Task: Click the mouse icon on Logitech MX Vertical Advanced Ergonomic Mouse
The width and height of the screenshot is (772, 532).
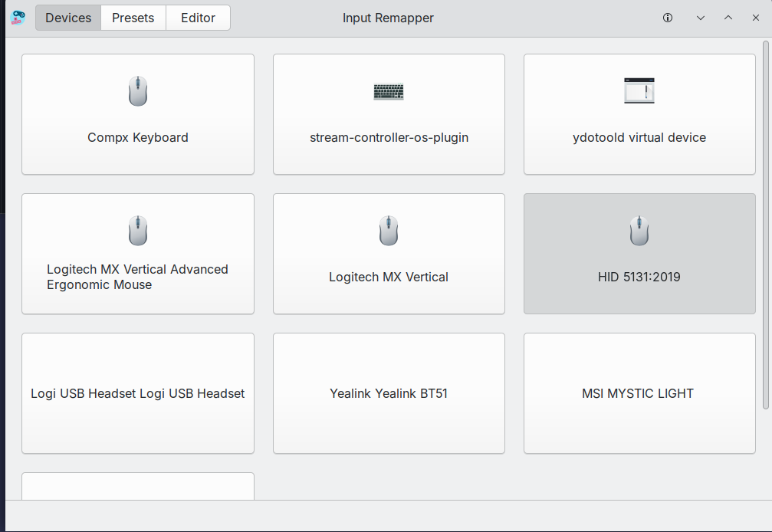Action: 138,230
